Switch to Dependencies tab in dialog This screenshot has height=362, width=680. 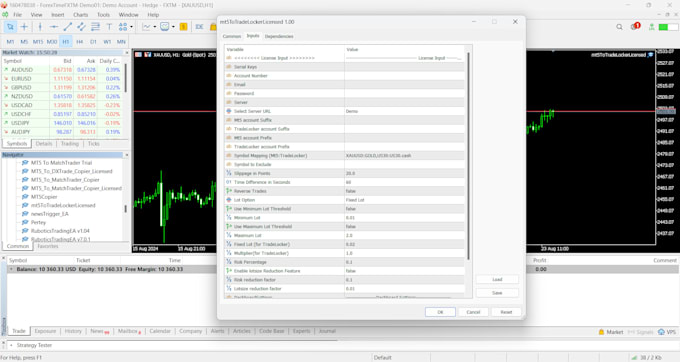[x=279, y=36]
